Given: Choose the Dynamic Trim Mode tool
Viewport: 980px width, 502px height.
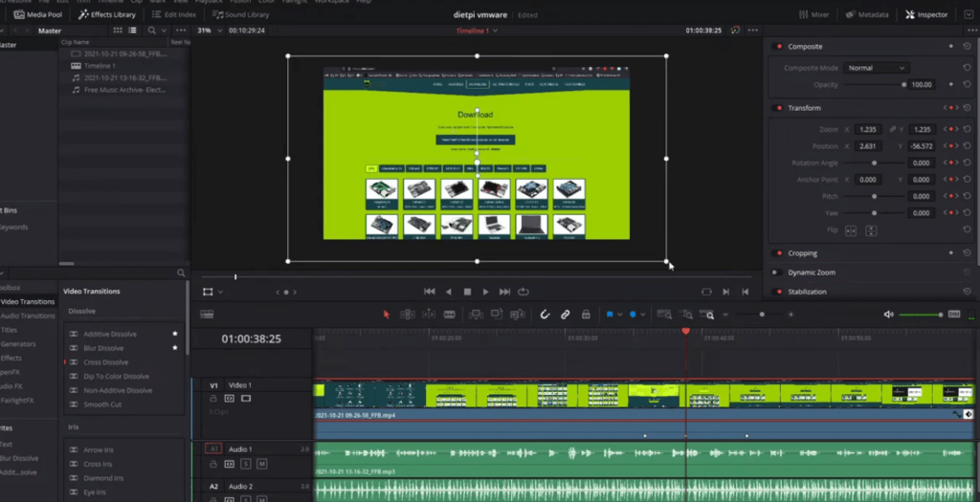Looking at the screenshot, I should pos(429,315).
